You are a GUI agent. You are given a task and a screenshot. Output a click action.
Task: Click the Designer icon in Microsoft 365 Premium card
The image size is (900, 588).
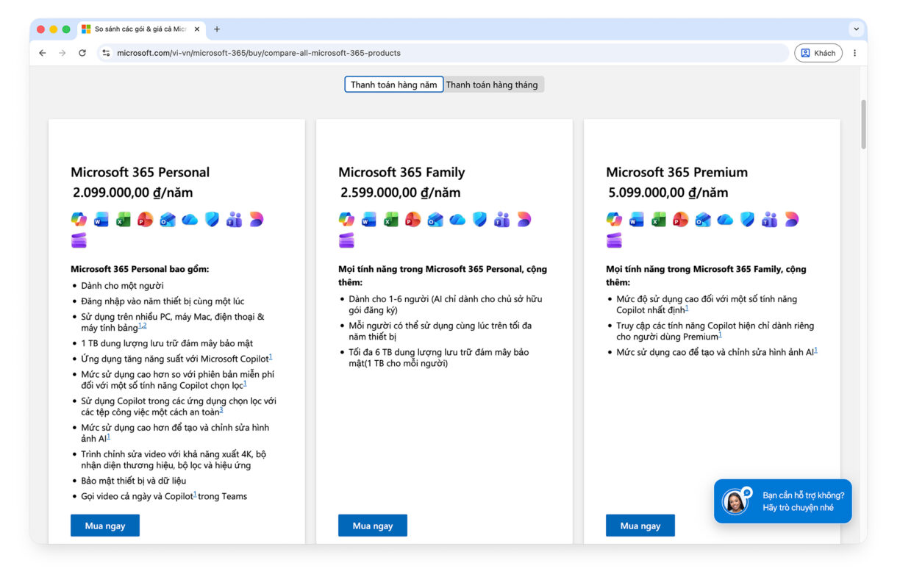pyautogui.click(x=791, y=219)
